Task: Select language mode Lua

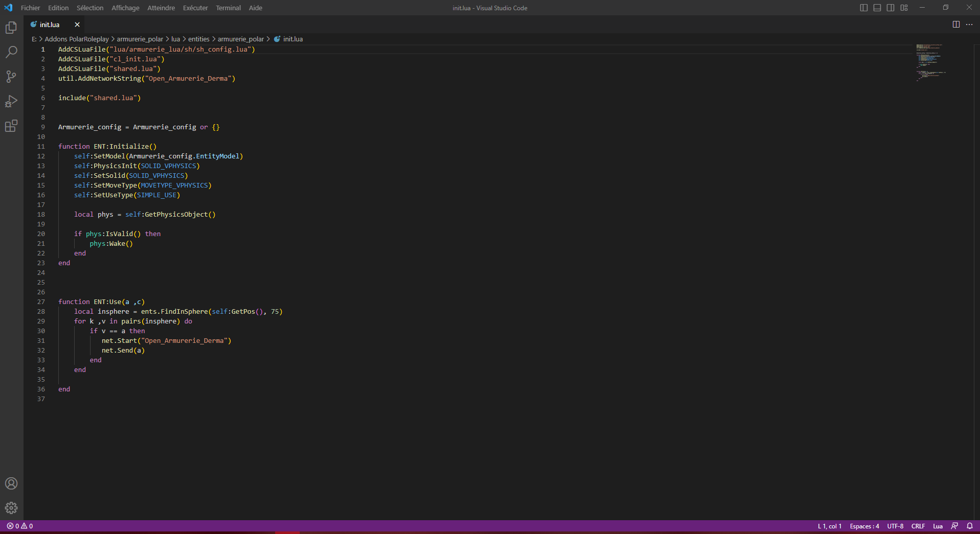Action: coord(938,526)
